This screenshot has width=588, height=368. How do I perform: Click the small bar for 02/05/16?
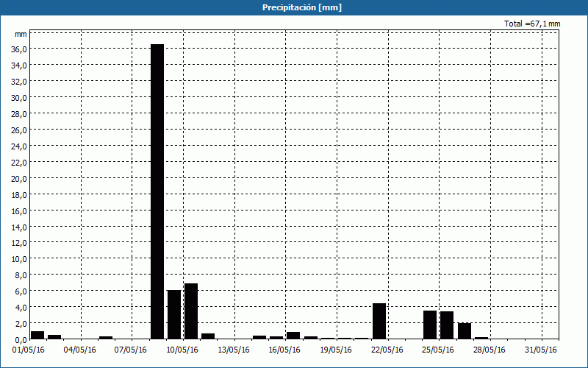pyautogui.click(x=54, y=337)
